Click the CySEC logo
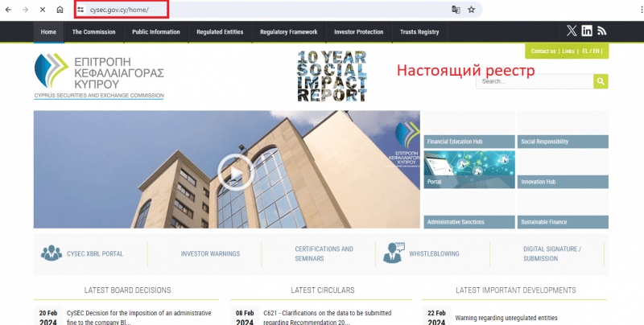The image size is (644, 325). pos(99,76)
